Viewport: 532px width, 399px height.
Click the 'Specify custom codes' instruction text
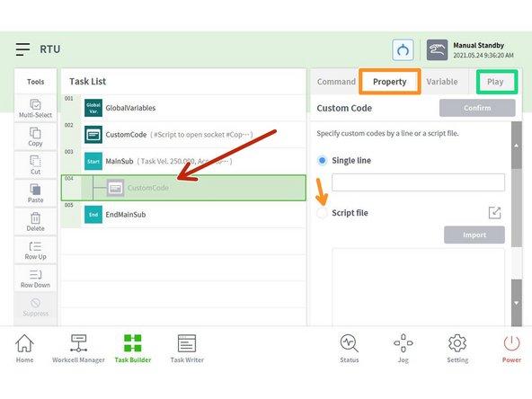coord(387,133)
